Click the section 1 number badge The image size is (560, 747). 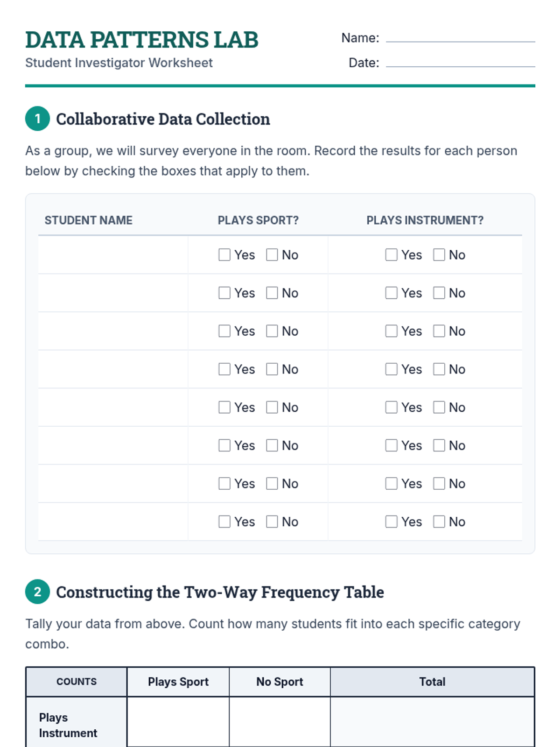(37, 119)
